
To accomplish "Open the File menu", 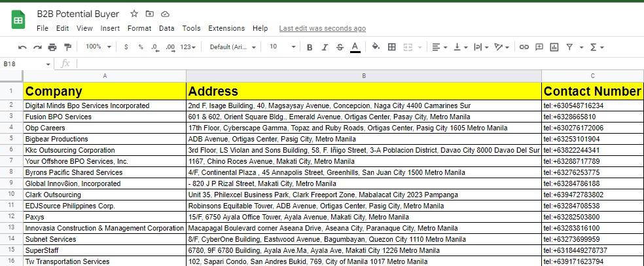I will click(43, 28).
